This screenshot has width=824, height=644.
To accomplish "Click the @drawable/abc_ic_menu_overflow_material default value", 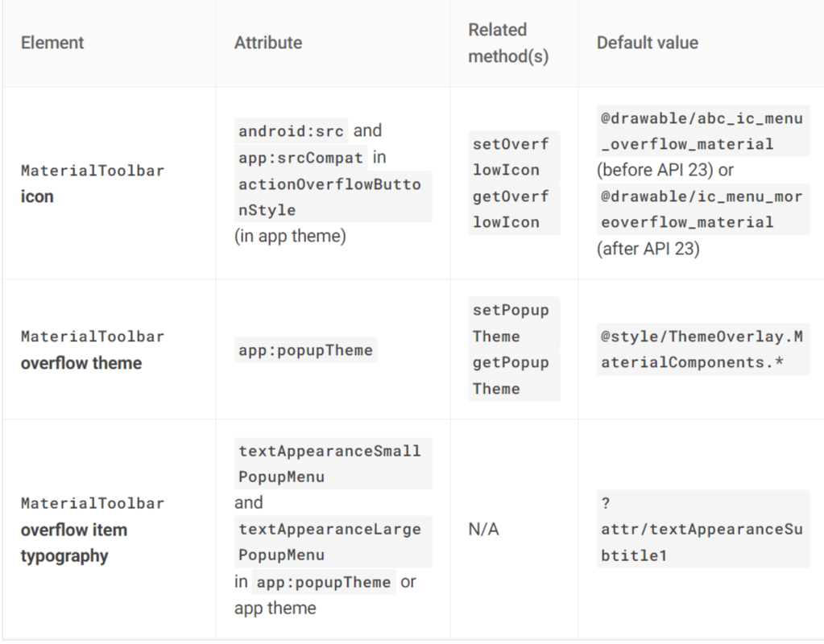I will click(x=701, y=131).
